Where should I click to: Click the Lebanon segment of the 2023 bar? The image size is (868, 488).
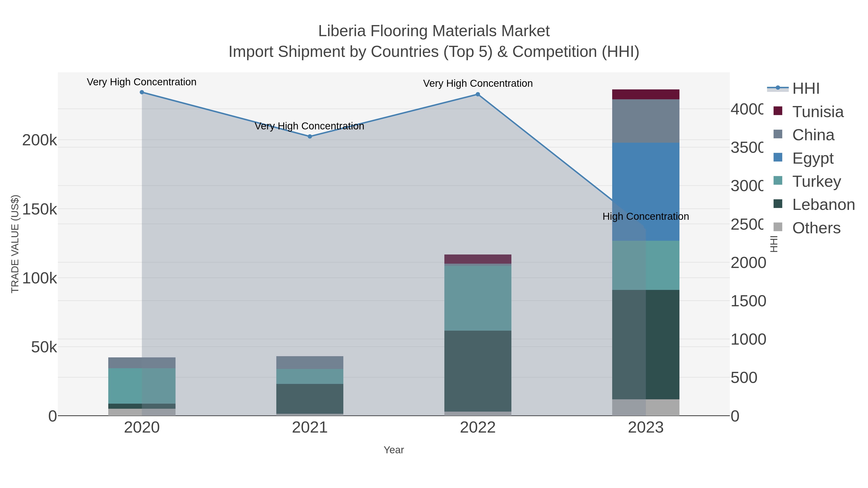point(646,345)
